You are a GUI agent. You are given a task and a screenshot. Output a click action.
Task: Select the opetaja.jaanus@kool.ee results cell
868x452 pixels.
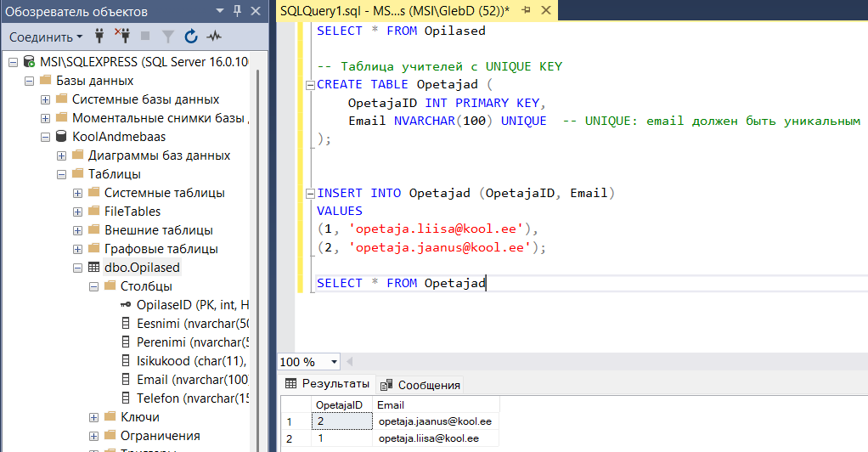click(x=437, y=421)
